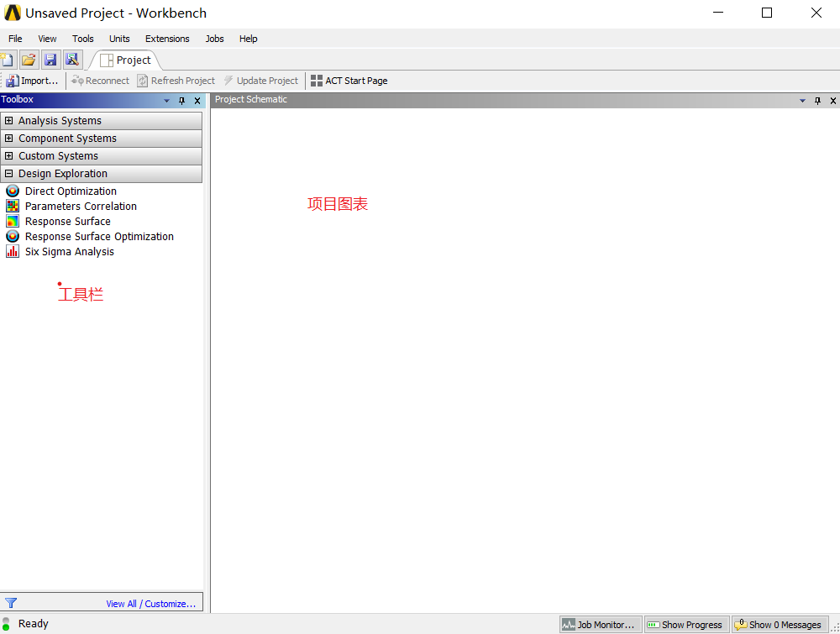Open the Tools menu
The height and width of the screenshot is (634, 840).
point(83,39)
